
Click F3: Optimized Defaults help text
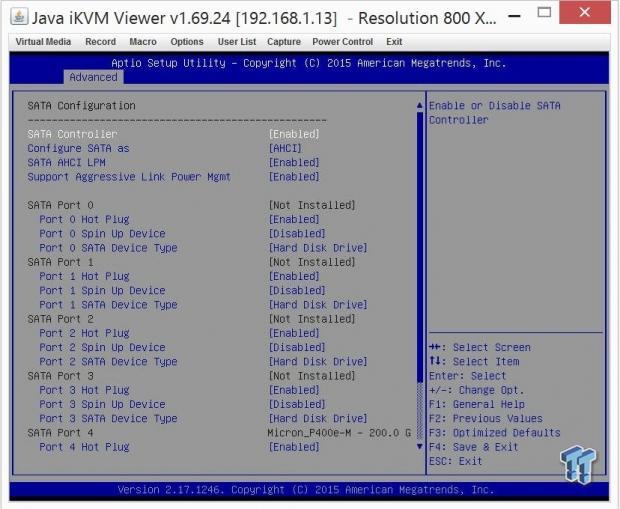tap(495, 433)
